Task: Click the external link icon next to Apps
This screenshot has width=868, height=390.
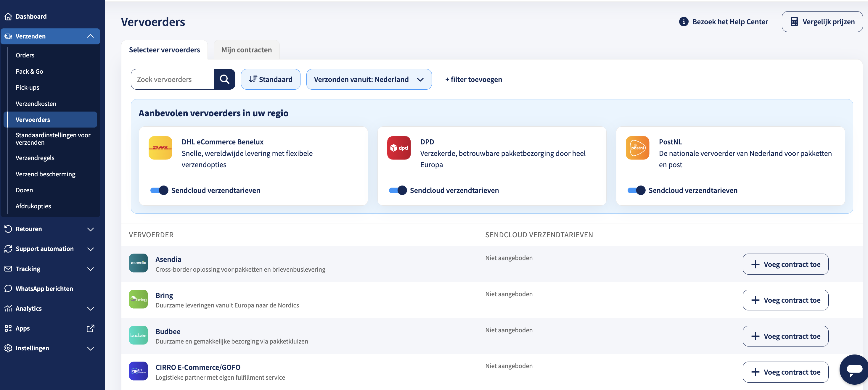Action: (x=90, y=328)
